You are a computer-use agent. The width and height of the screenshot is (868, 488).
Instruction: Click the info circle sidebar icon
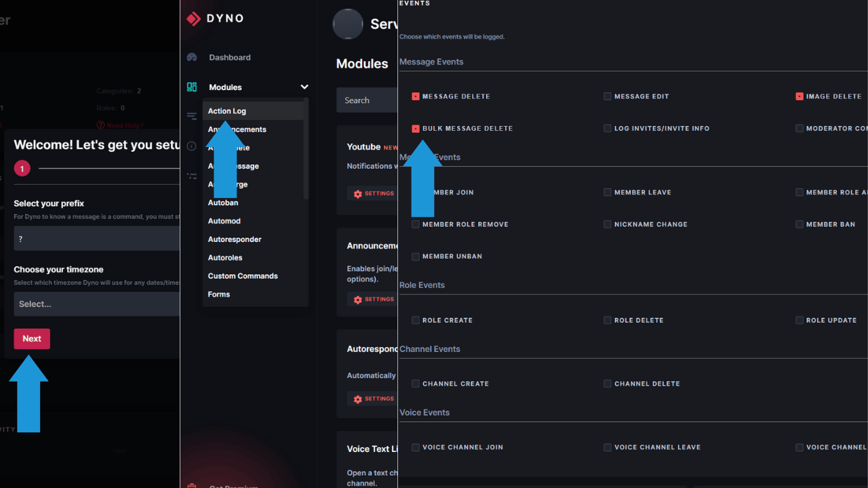(192, 146)
